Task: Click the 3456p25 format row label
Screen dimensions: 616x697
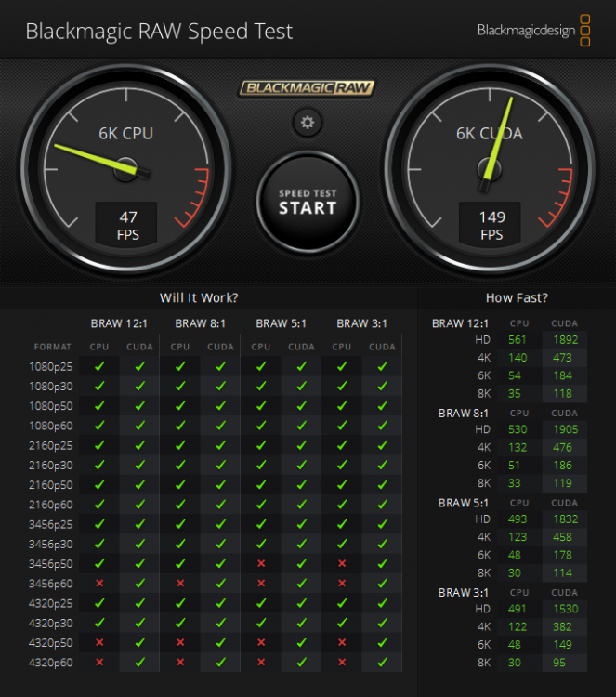Action: 51,524
